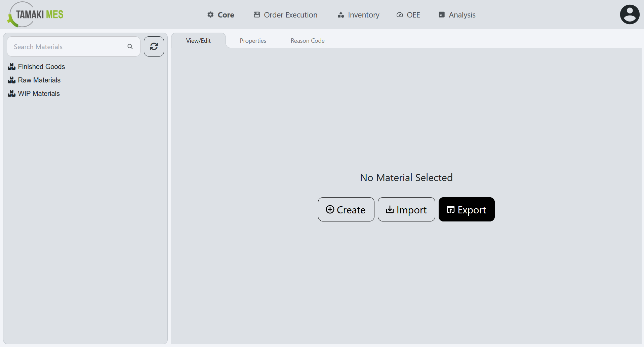Select WIP Materials in the tree
This screenshot has width=644, height=347.
coord(39,93)
